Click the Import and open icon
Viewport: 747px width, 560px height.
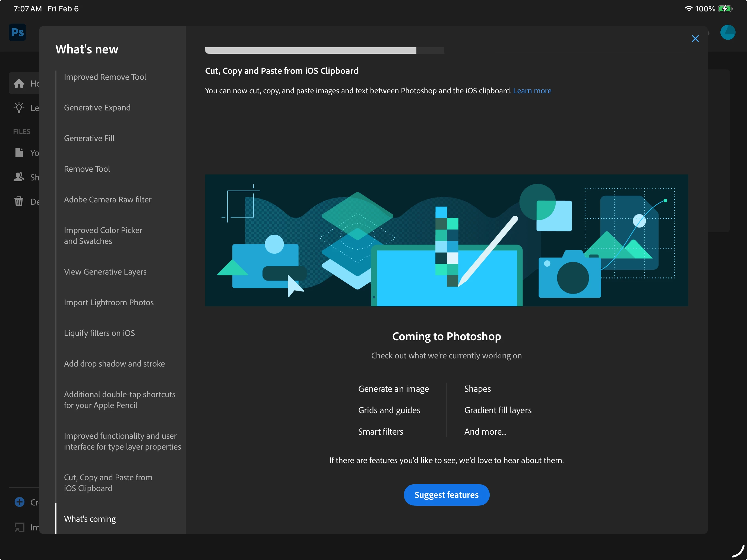click(x=20, y=527)
